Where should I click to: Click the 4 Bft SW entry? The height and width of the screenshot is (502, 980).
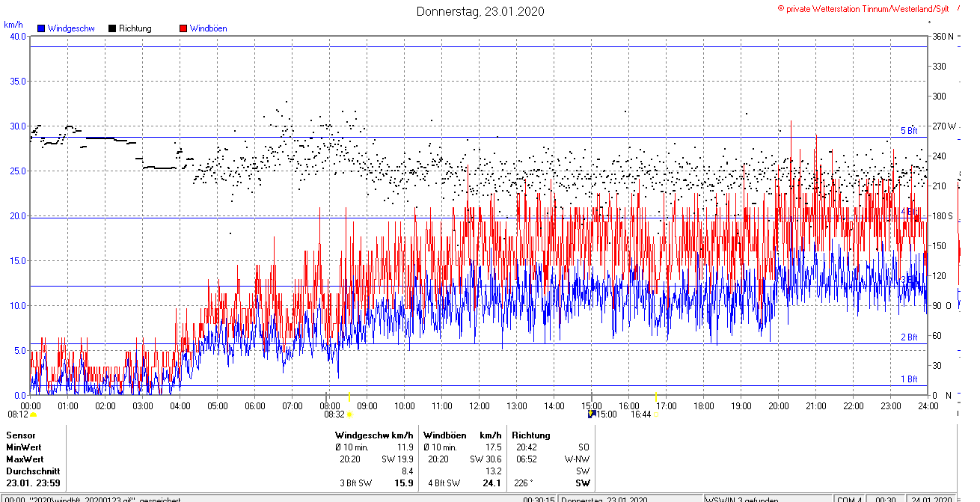coord(444,483)
